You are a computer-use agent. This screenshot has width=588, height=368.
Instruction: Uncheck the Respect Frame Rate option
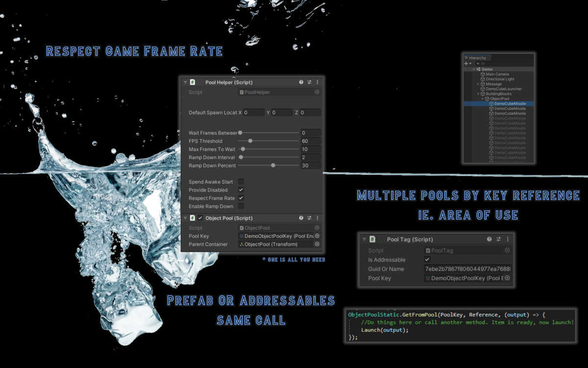point(241,198)
